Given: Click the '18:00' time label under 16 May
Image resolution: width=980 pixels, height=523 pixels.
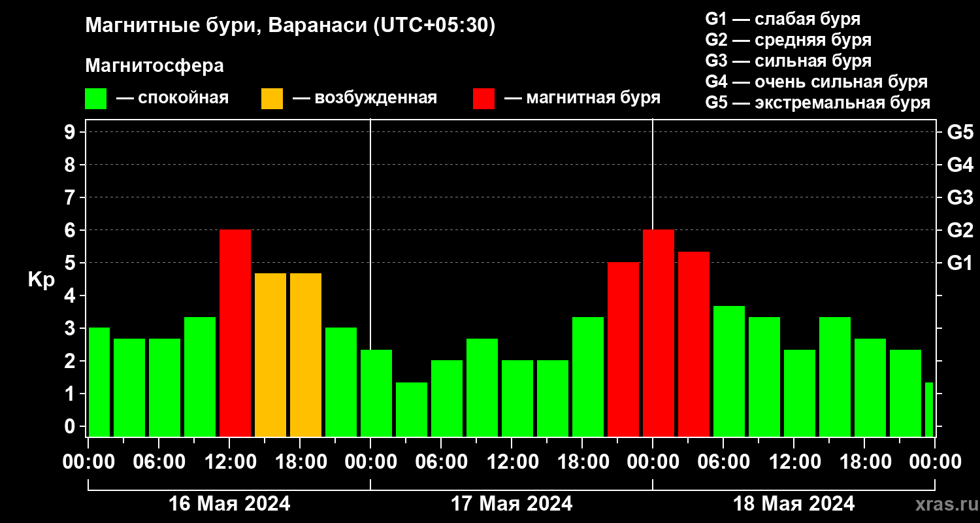Looking at the screenshot, I should coord(300,462).
